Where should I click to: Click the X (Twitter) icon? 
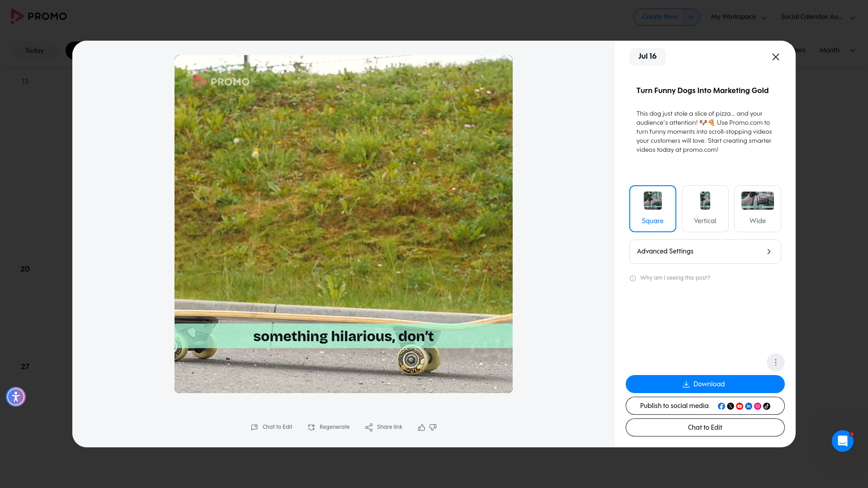coord(731,406)
